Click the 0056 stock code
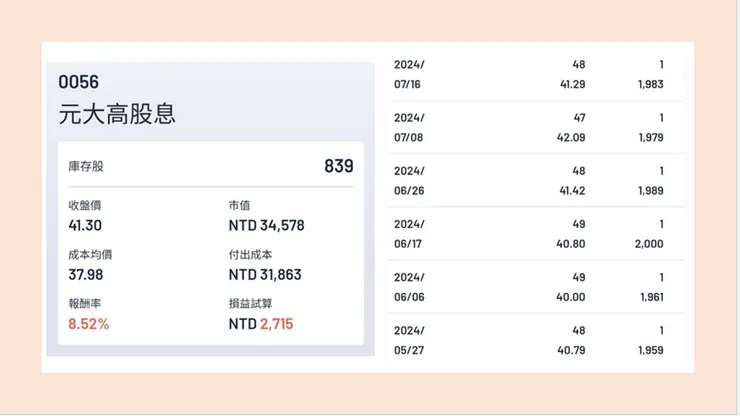Screen dimensions: 740x416 pyautogui.click(x=79, y=83)
